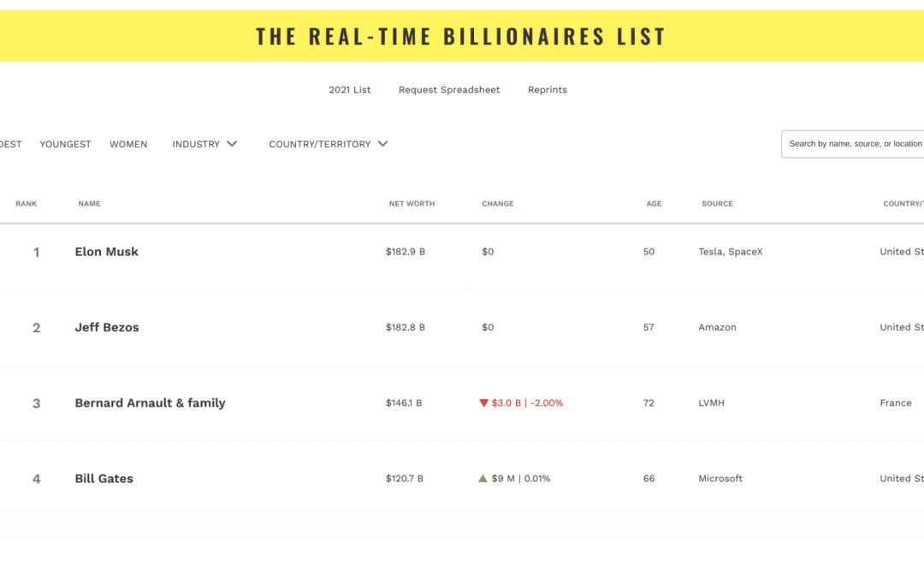The height and width of the screenshot is (578, 924).
Task: Sort by the Change column header
Action: [498, 204]
